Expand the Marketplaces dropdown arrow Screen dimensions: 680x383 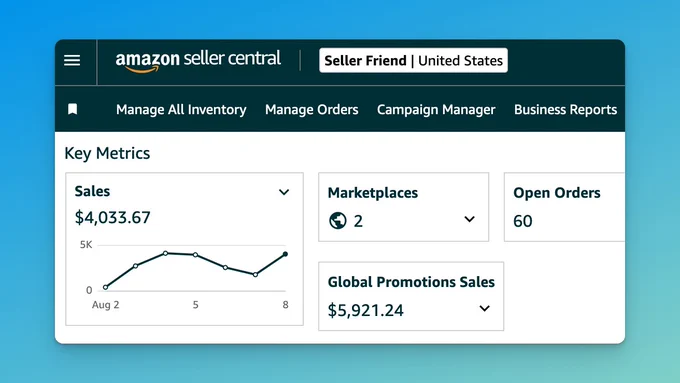click(469, 219)
